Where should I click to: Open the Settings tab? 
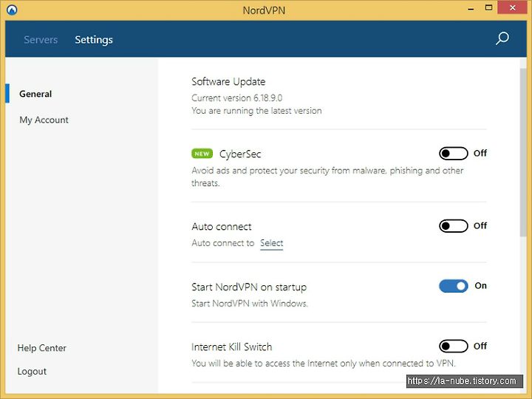[94, 40]
